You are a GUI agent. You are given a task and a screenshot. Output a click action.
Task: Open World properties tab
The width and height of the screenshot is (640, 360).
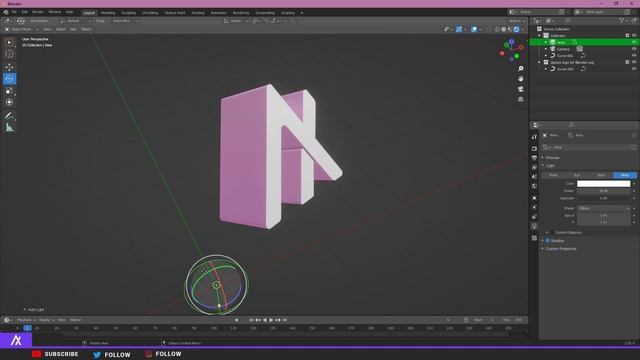pos(534,186)
